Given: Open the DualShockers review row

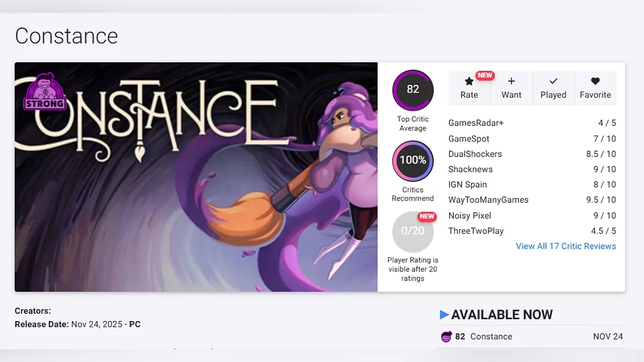Looking at the screenshot, I should [x=532, y=154].
